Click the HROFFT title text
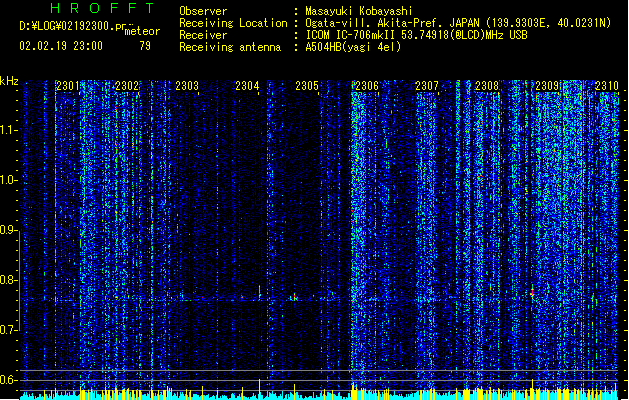Viewport: 629px width, 400px height. 102,8
